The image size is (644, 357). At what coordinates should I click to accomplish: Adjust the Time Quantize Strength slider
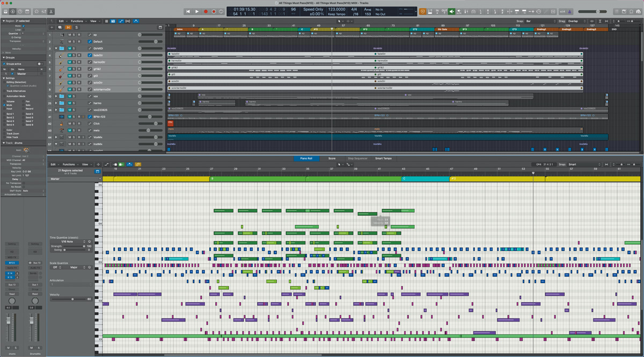(x=74, y=246)
